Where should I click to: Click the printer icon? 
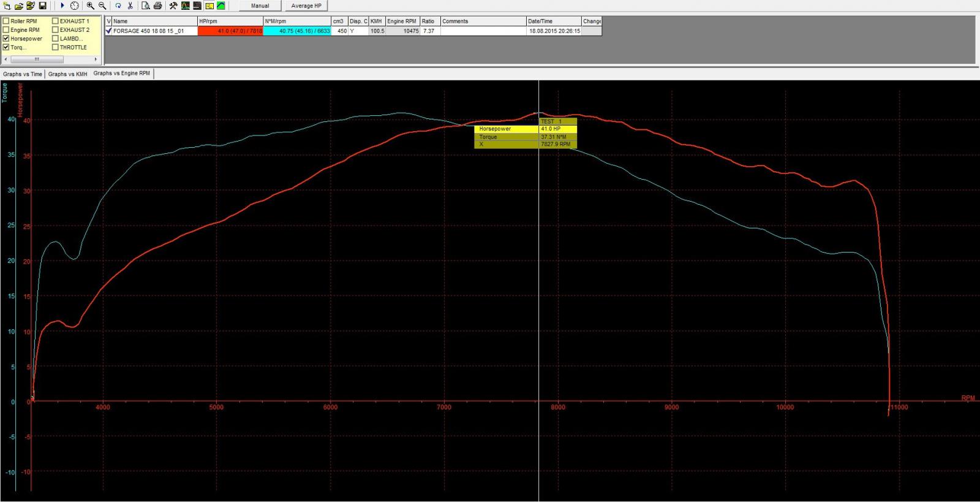pyautogui.click(x=157, y=6)
